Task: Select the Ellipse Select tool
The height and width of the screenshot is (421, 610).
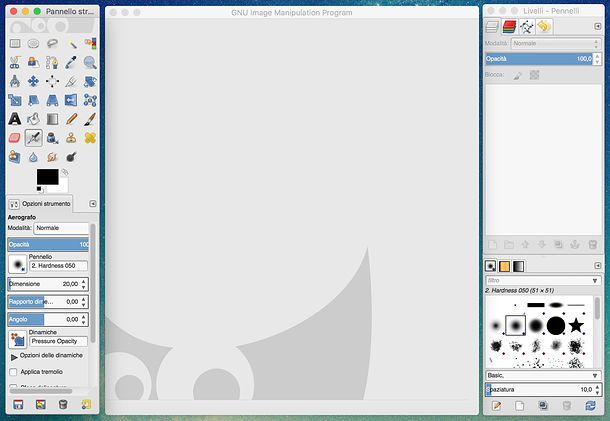Action: pyautogui.click(x=33, y=43)
